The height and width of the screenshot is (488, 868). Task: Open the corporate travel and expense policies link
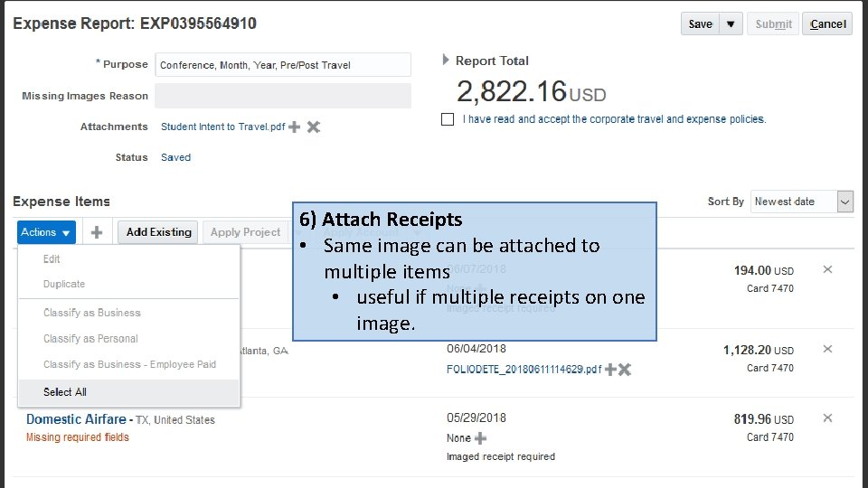[x=615, y=119]
